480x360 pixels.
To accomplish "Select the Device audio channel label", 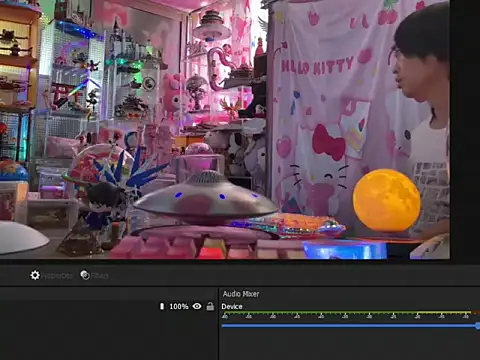I will [232, 306].
